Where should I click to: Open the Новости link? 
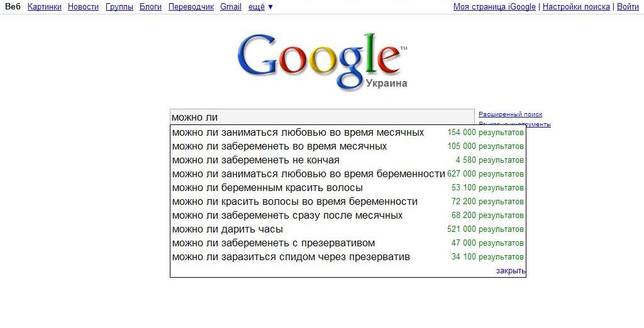(x=83, y=7)
